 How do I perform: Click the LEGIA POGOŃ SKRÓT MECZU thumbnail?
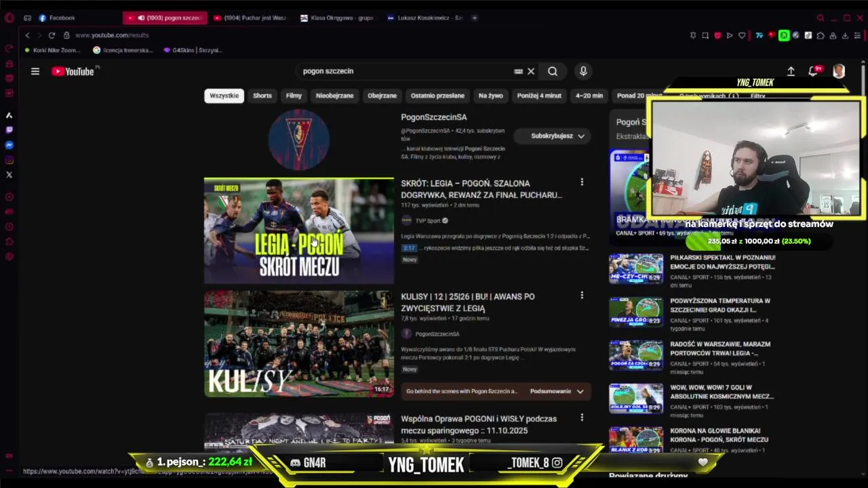[299, 231]
